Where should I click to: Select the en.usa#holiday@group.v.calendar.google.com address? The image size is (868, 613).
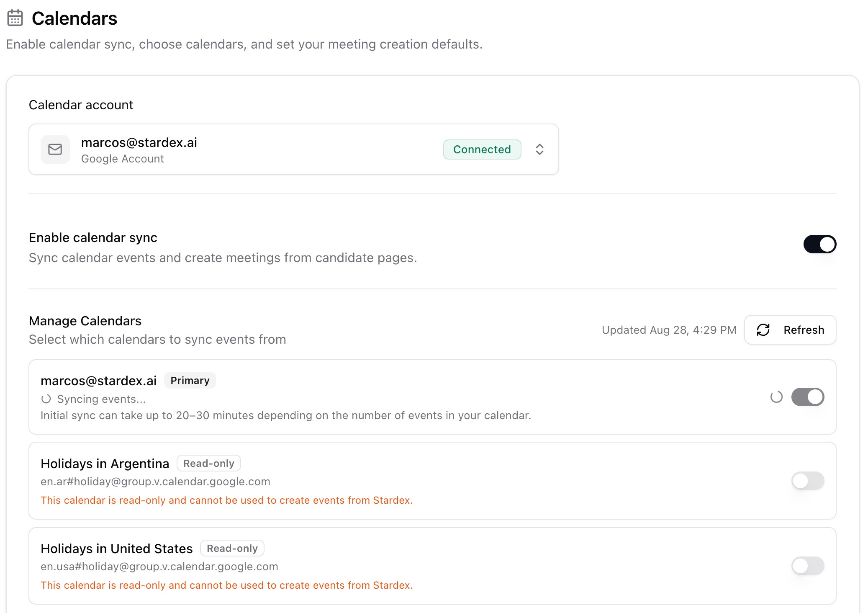click(159, 567)
